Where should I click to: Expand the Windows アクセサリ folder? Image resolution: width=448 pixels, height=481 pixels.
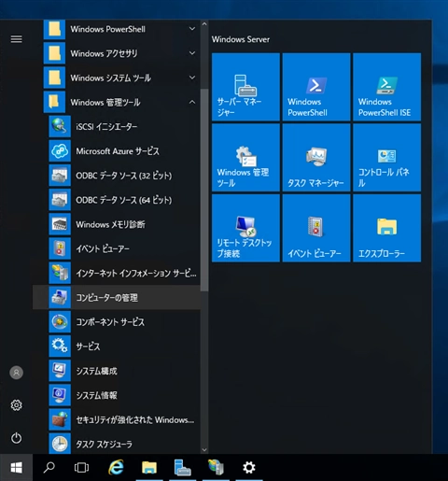117,53
